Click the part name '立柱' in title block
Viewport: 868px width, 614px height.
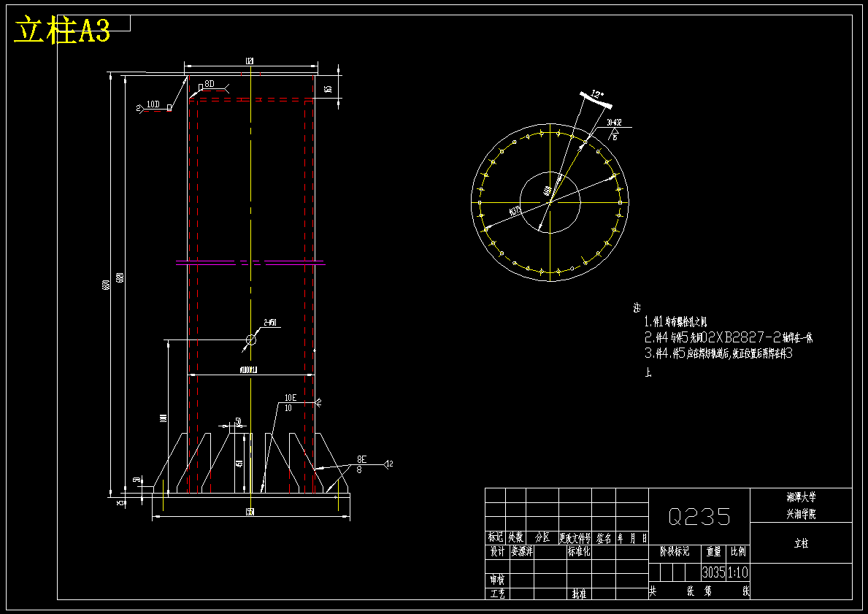[801, 543]
